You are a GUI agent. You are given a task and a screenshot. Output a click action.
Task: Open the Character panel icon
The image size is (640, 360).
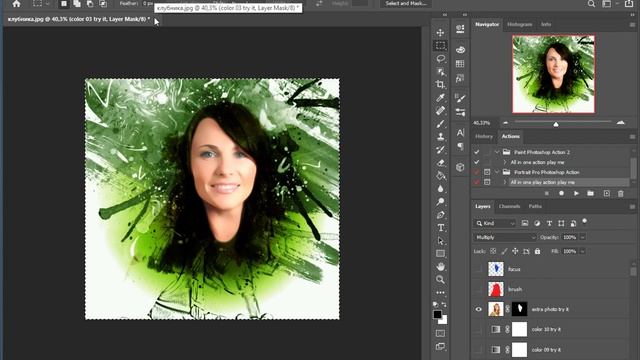[x=460, y=133]
